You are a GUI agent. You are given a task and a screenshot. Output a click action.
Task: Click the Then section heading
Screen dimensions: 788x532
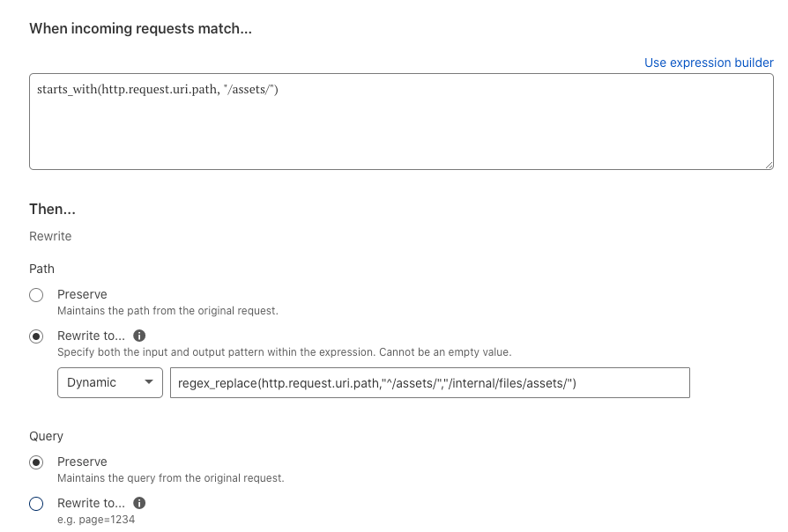pos(52,209)
